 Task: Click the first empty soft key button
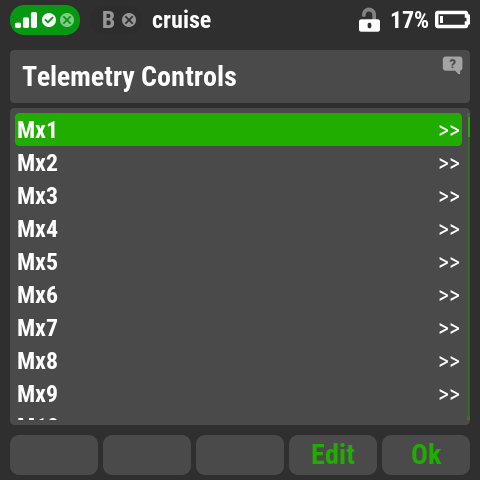[54, 455]
